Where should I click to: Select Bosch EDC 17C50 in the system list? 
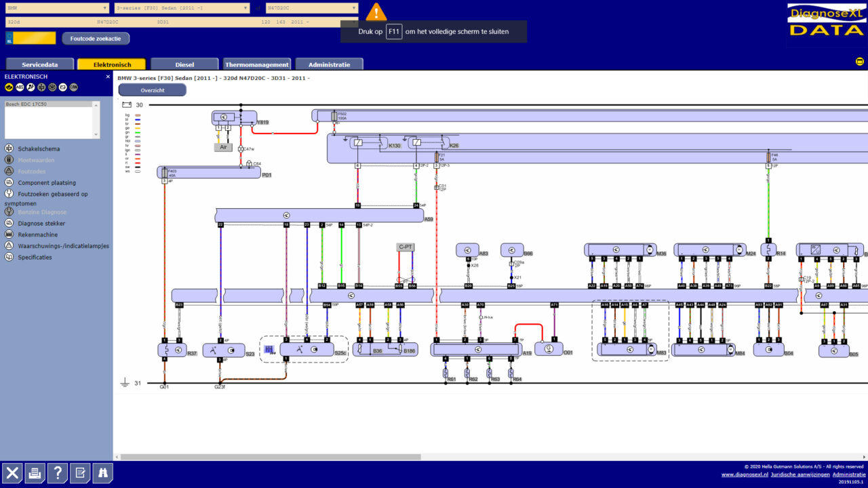pos(27,104)
